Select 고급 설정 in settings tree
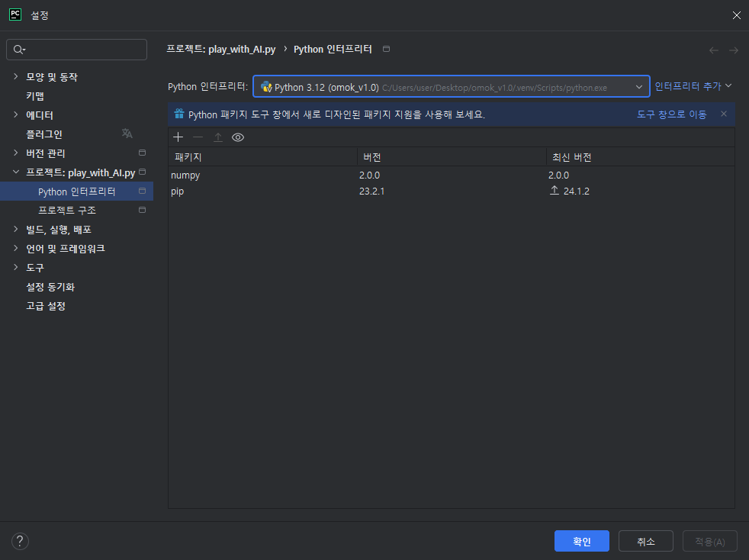 tap(45, 306)
